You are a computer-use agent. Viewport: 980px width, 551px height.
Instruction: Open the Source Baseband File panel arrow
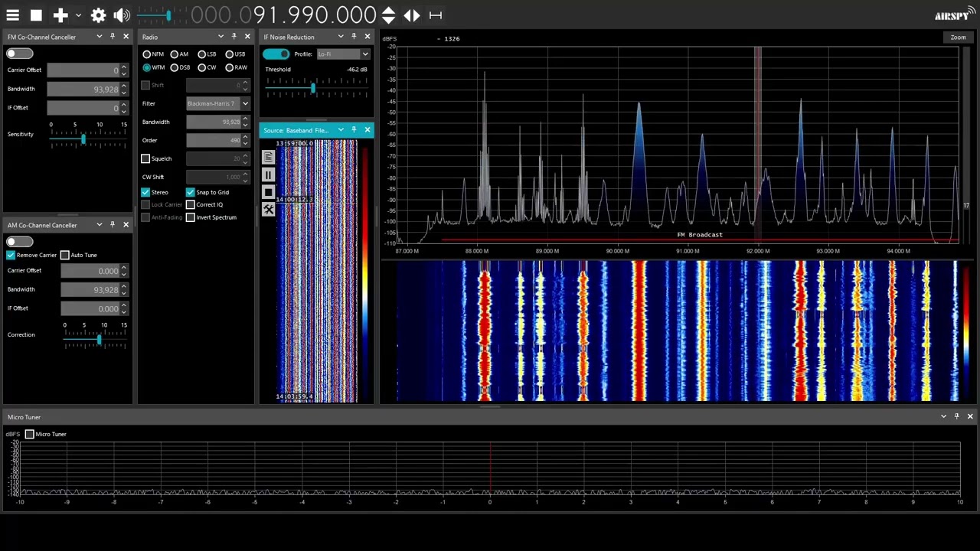[x=341, y=130]
